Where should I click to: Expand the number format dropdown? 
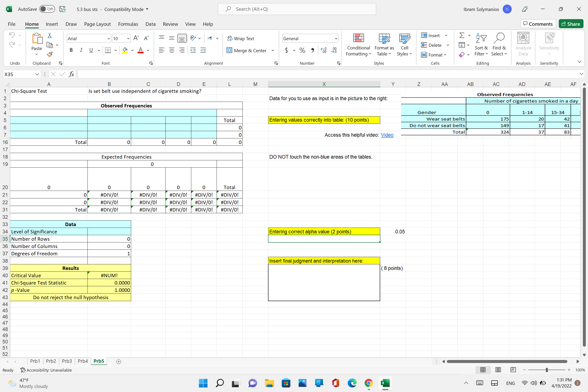[x=336, y=38]
